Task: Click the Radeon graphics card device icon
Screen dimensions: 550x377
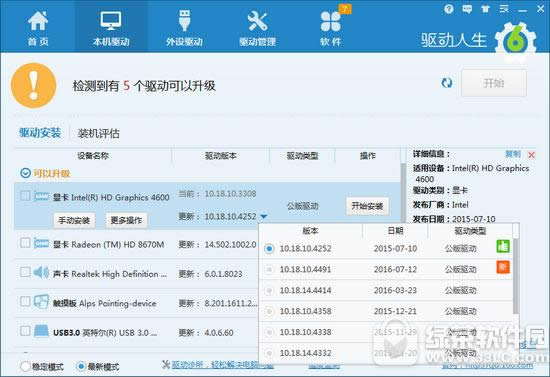Action: (x=41, y=243)
